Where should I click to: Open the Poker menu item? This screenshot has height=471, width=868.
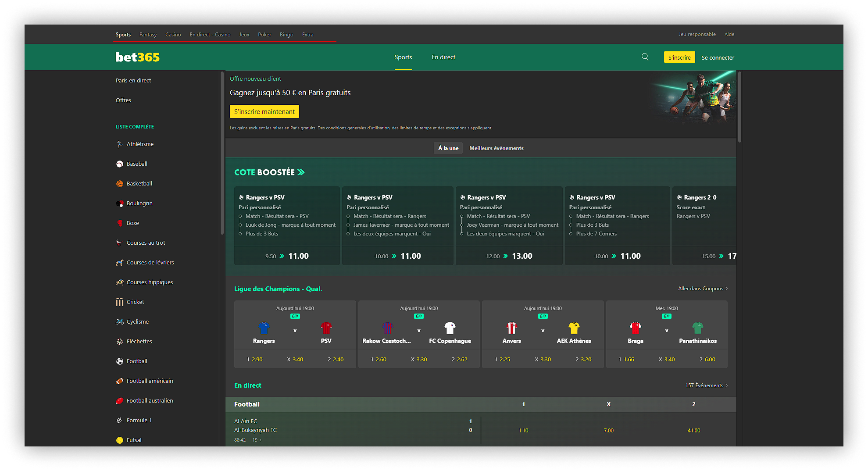(264, 34)
